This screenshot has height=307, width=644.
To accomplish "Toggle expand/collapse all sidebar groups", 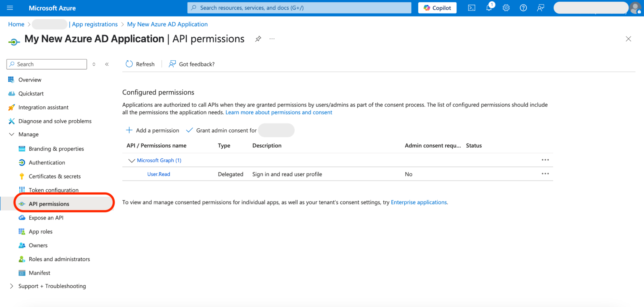I will click(94, 64).
